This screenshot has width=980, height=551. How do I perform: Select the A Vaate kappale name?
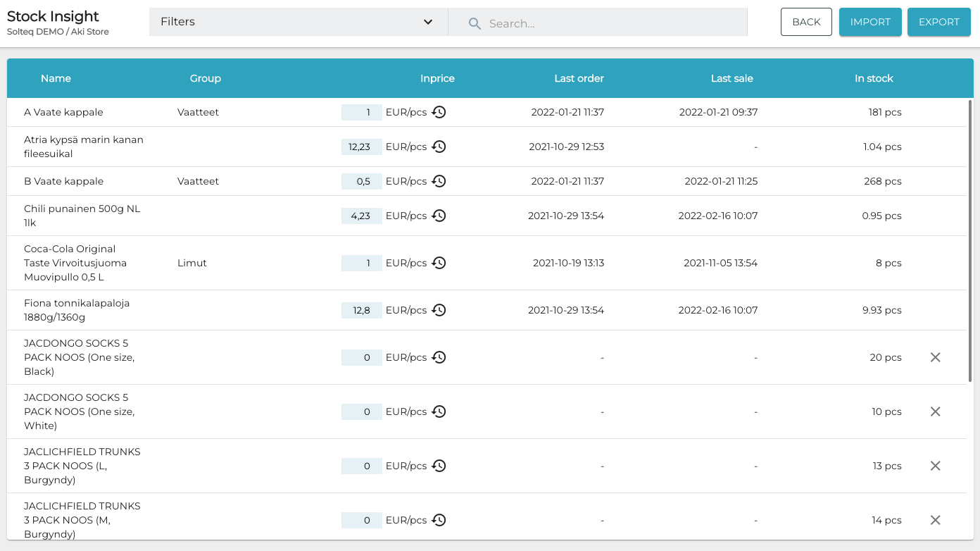(x=63, y=112)
